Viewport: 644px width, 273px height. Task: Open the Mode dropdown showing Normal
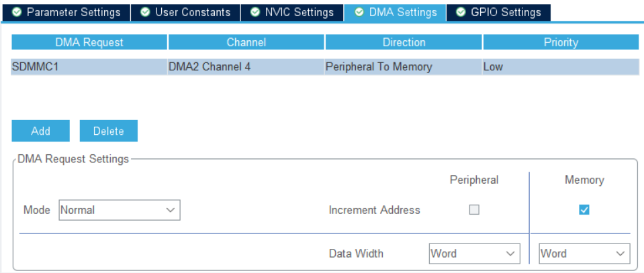coord(120,210)
